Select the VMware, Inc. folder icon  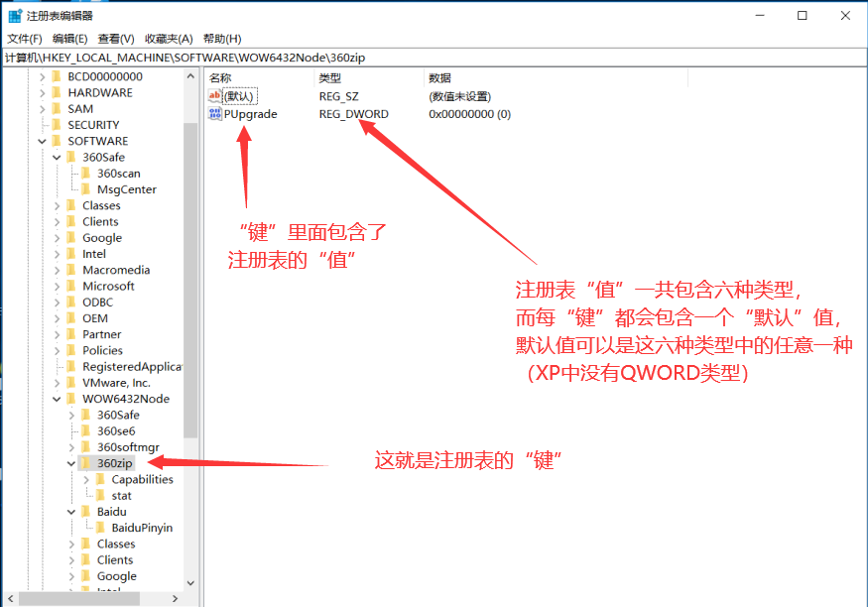[x=70, y=382]
